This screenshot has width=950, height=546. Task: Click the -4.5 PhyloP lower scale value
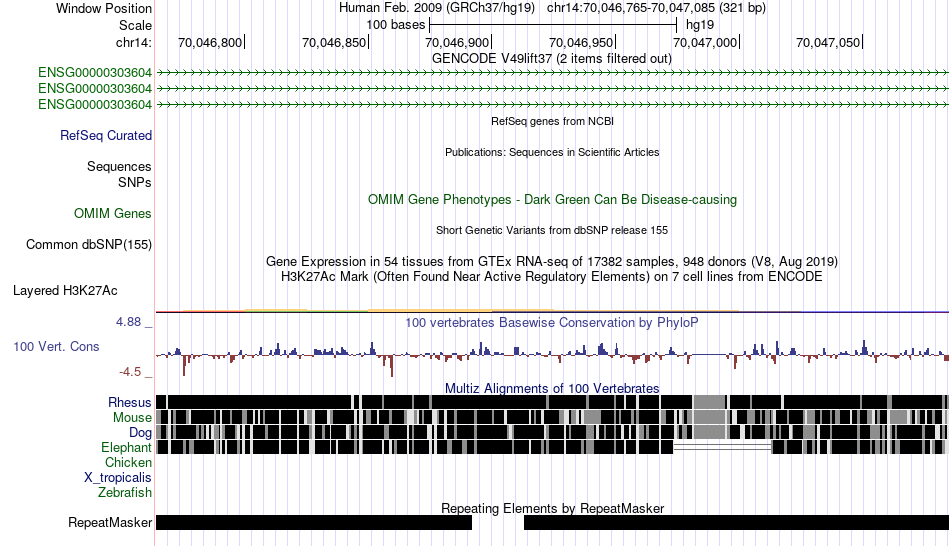pos(130,371)
